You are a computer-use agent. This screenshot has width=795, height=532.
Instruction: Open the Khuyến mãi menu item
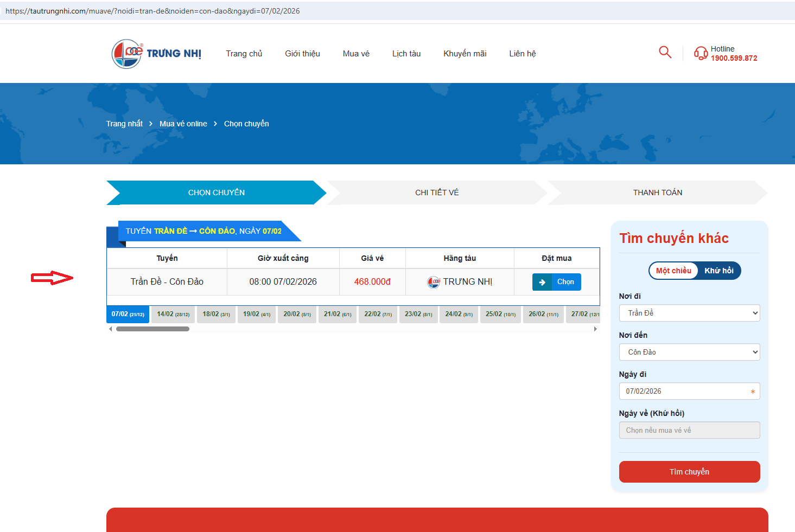[465, 54]
